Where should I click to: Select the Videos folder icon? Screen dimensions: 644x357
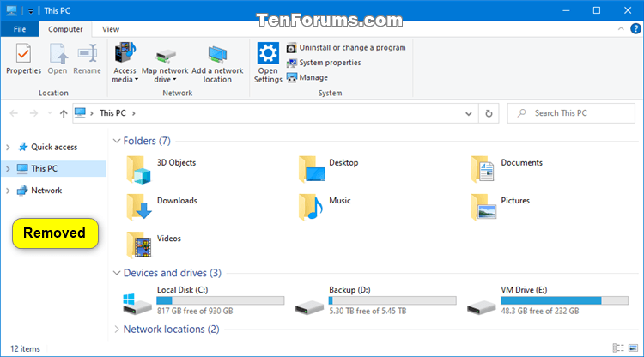pyautogui.click(x=139, y=245)
